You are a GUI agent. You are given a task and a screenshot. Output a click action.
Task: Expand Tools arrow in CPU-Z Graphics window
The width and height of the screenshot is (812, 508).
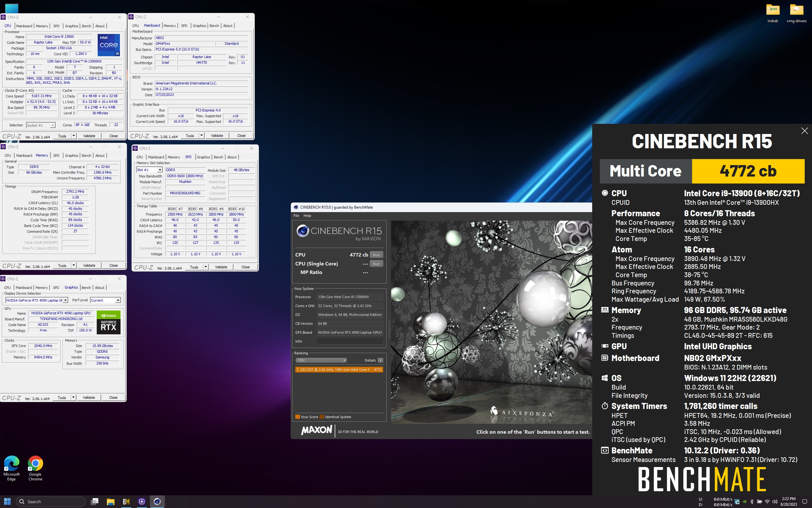(74, 397)
